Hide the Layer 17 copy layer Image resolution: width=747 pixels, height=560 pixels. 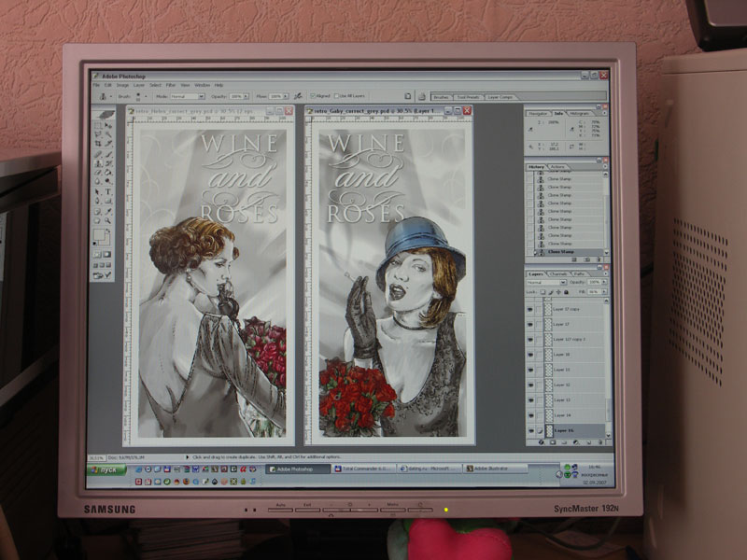tap(530, 310)
